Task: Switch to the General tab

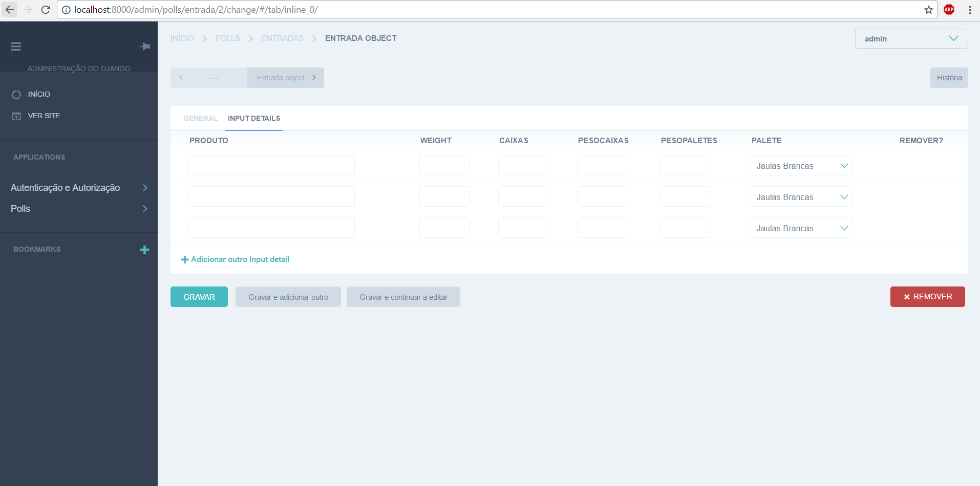Action: pyautogui.click(x=200, y=118)
